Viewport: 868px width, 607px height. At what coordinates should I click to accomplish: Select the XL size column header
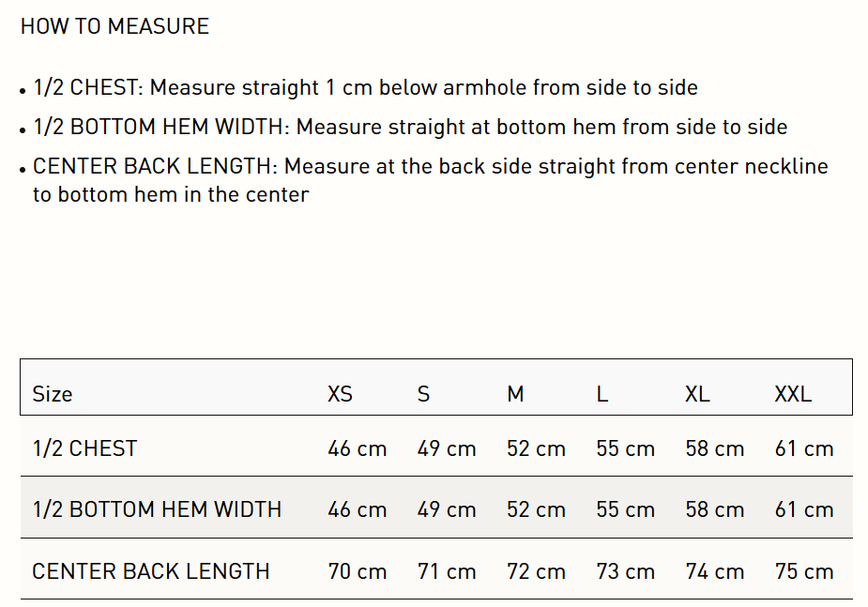click(x=697, y=394)
